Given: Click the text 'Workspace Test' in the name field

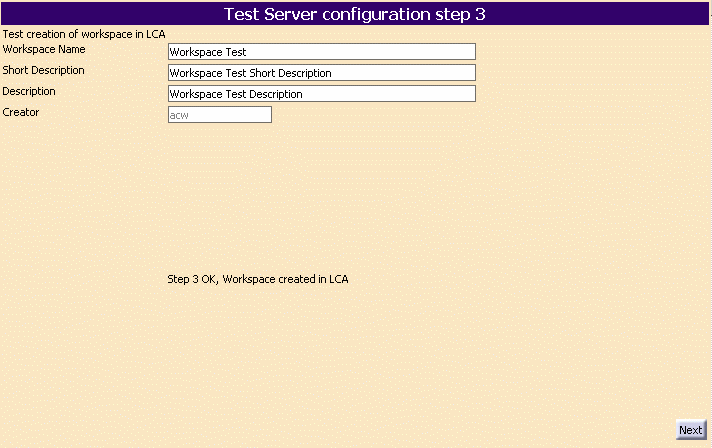Looking at the screenshot, I should pos(208,52).
